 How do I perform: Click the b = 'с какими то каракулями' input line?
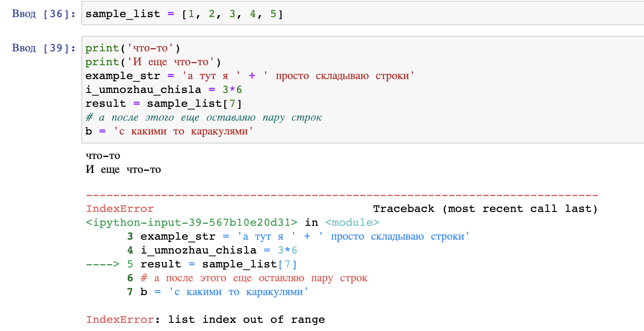(169, 131)
